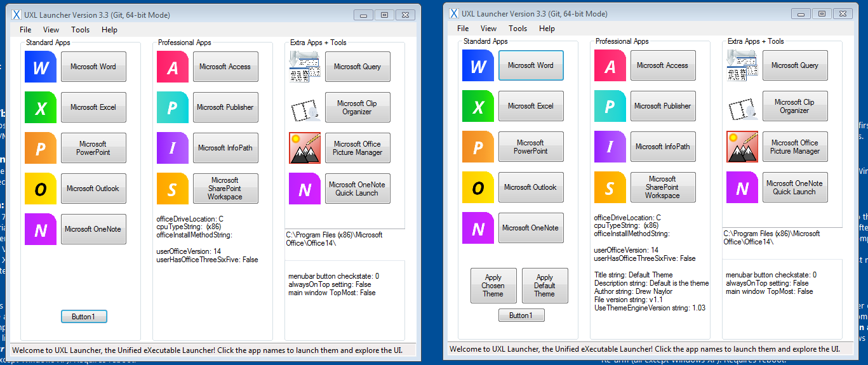Click 'Title string: Default Theme' text in right window

point(633,275)
